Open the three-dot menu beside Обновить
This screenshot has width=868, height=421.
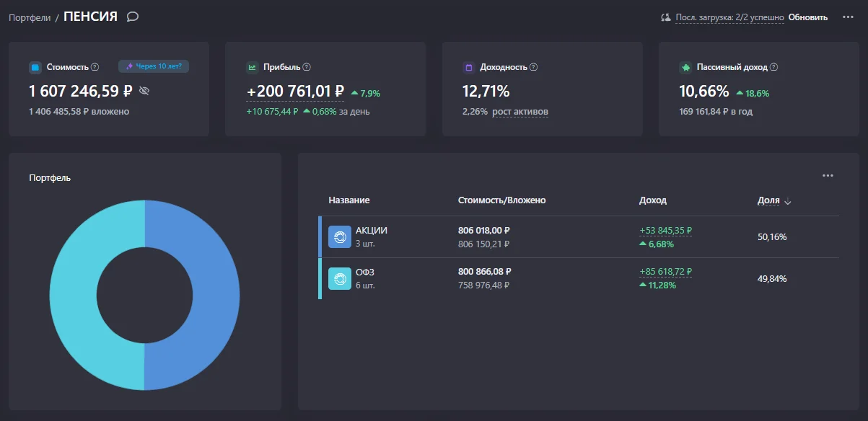(x=848, y=17)
